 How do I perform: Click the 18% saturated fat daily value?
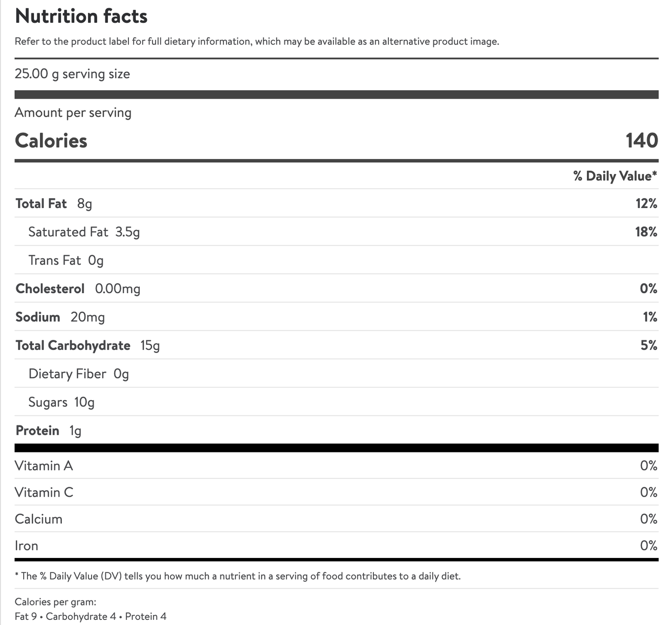(x=646, y=232)
